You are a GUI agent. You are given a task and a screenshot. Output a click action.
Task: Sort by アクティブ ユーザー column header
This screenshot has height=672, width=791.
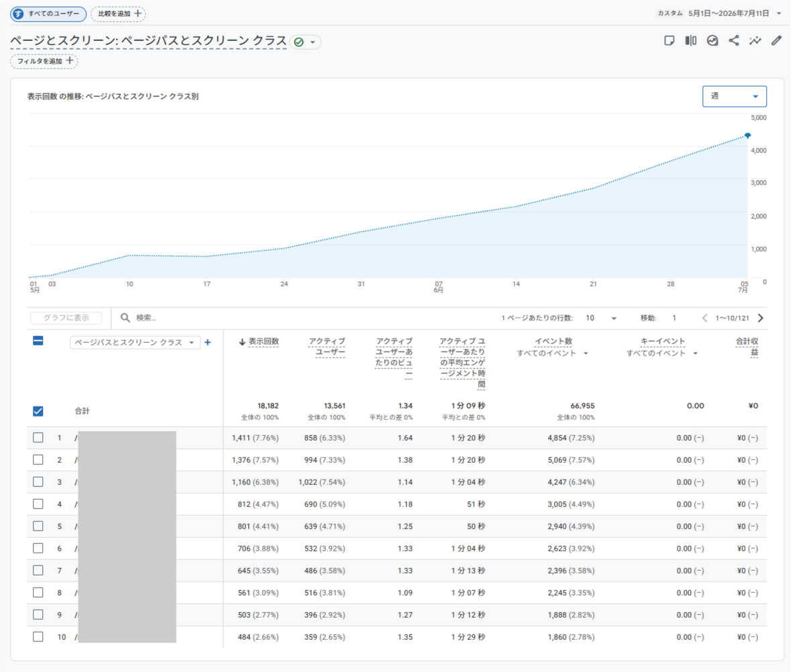click(327, 347)
